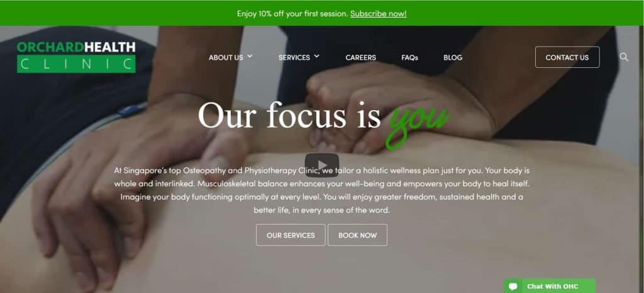Click the CONTACT US button
This screenshot has width=644, height=293.
coord(567,57)
